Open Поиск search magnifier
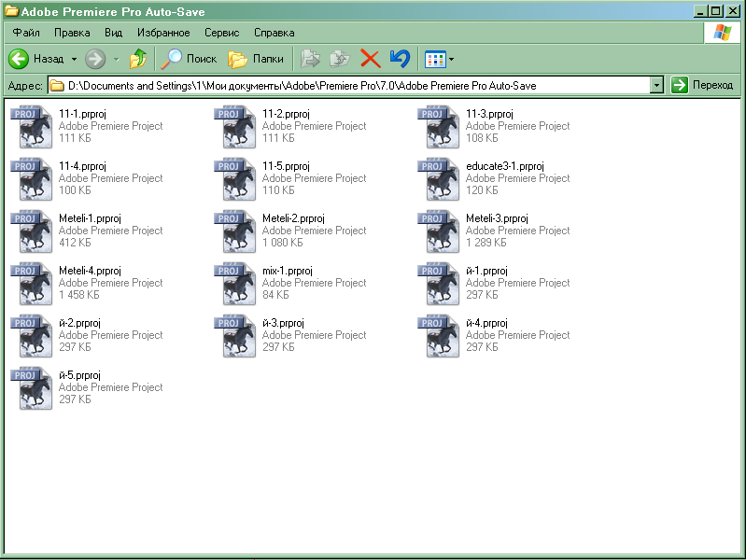 (x=171, y=59)
